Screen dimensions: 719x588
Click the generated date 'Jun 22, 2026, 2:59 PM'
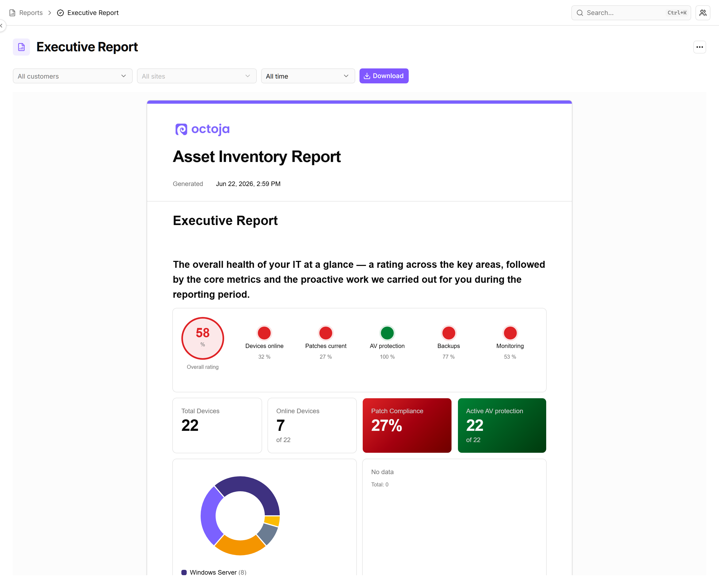248,184
